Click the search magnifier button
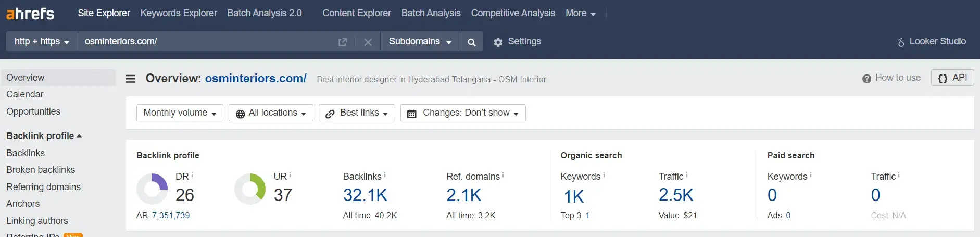 (472, 42)
